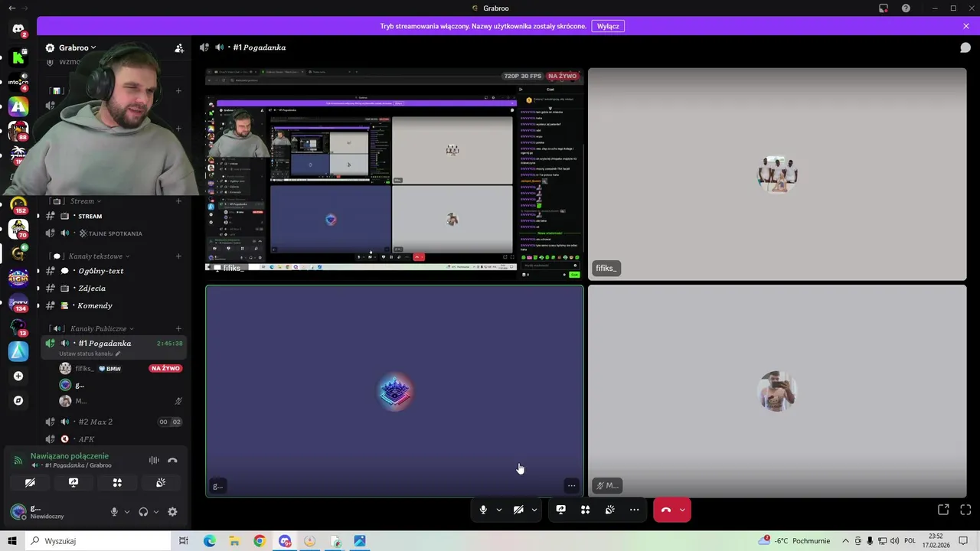Open disconnect options arrow
Image resolution: width=980 pixels, height=551 pixels.
point(682,510)
